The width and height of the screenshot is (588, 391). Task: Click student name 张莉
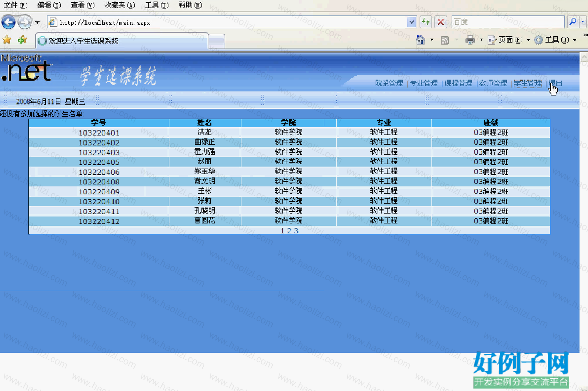coord(204,200)
